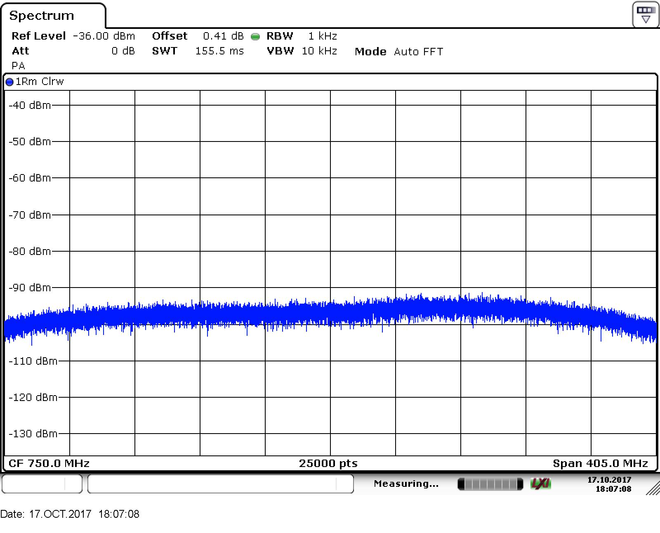Click the Measuring... status text

click(406, 484)
